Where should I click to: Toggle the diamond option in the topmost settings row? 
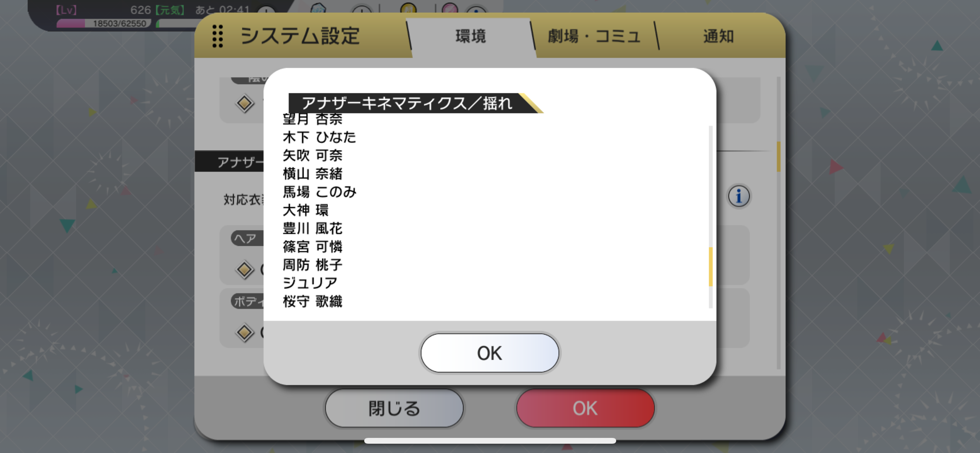pyautogui.click(x=245, y=103)
